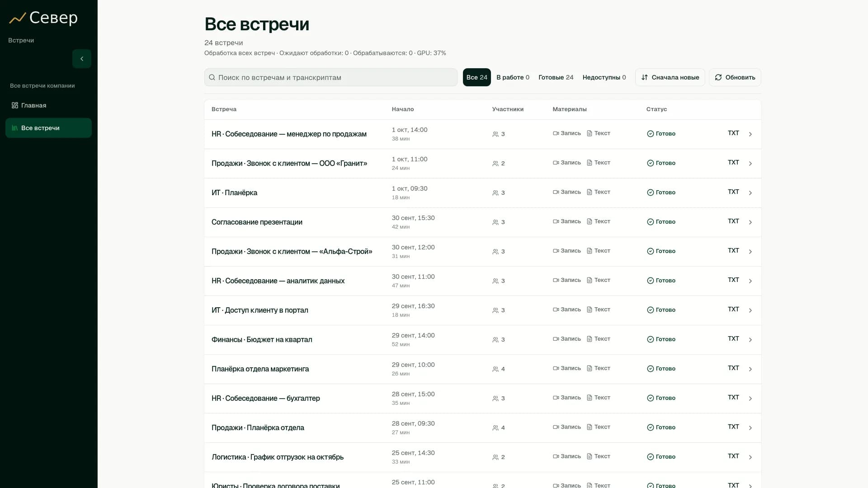Open Запись for HR бухгалтер interview

coord(567,398)
